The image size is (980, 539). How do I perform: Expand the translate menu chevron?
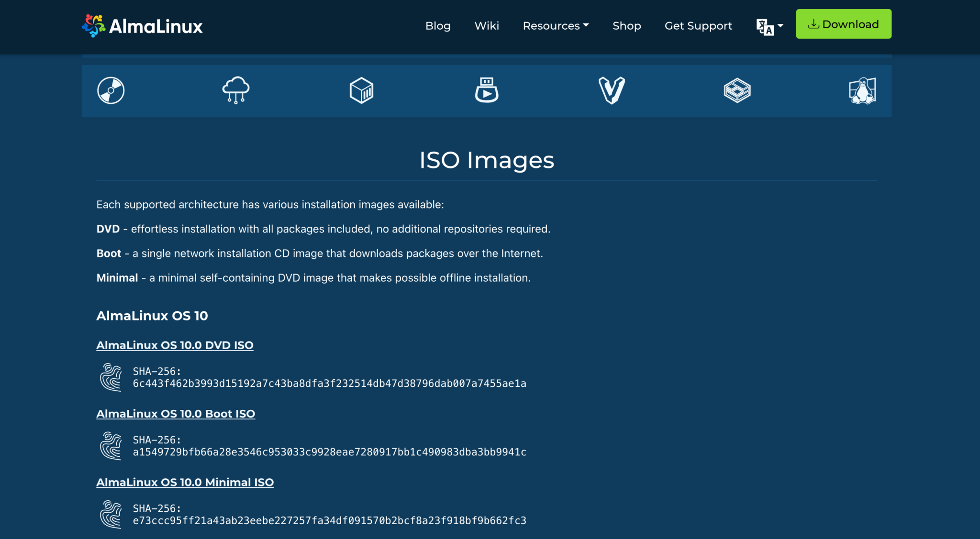coord(780,26)
